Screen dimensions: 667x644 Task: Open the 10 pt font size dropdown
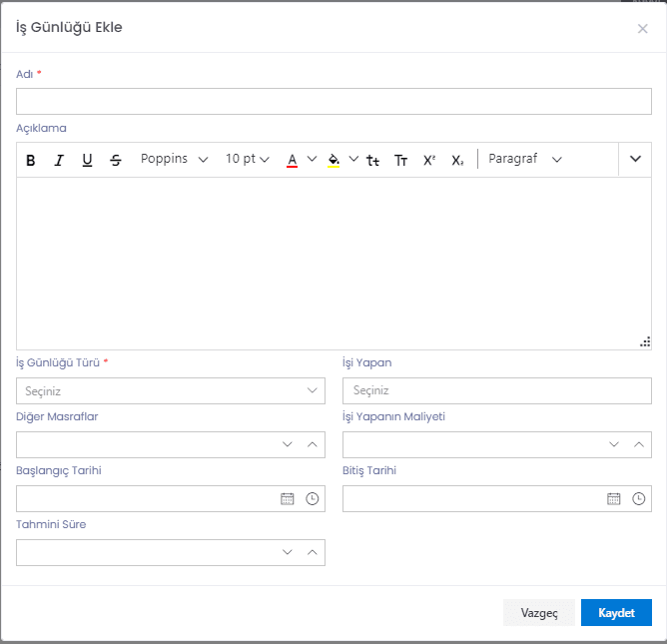tap(248, 159)
